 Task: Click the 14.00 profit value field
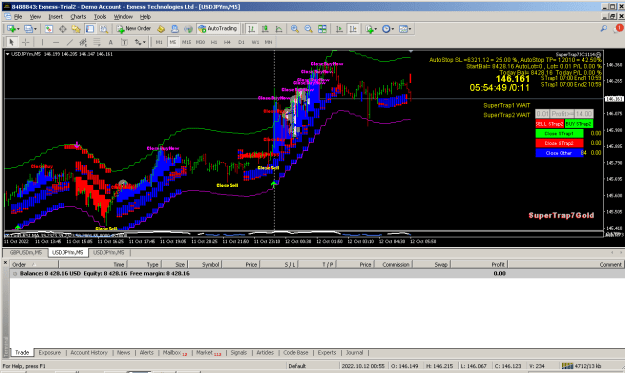(584, 114)
